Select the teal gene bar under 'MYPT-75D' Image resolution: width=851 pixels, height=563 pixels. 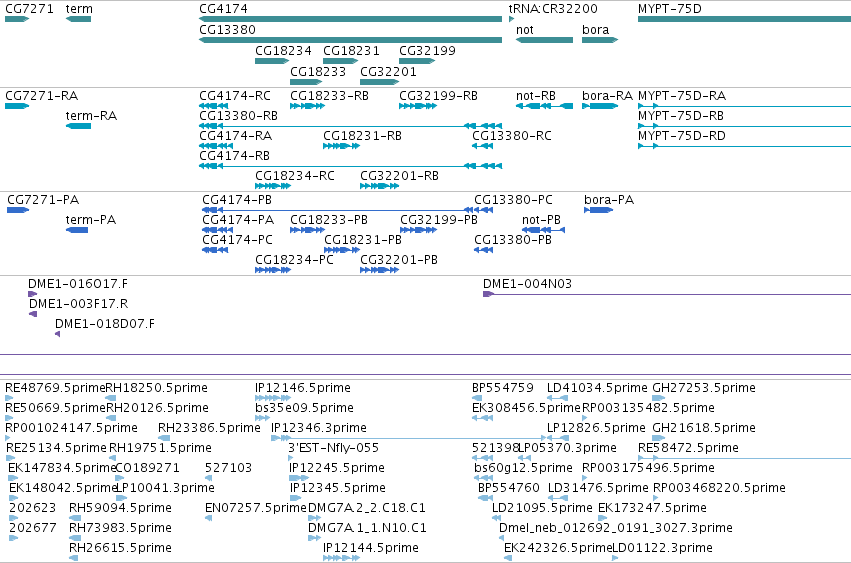[744, 19]
